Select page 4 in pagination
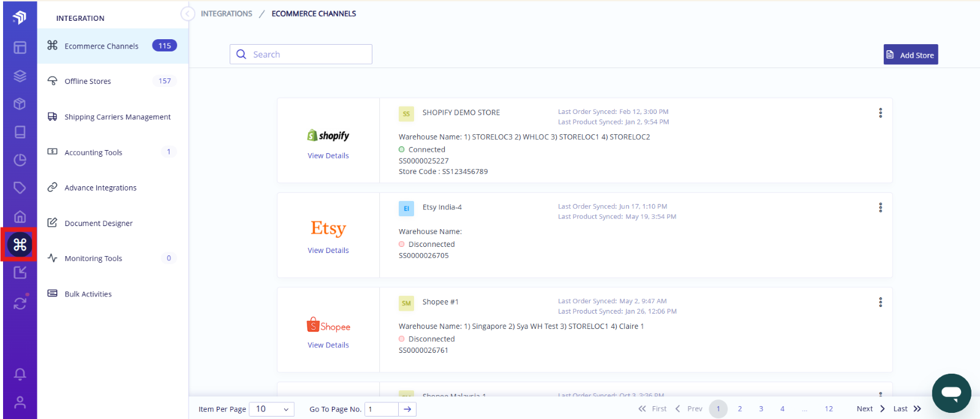 tap(782, 409)
